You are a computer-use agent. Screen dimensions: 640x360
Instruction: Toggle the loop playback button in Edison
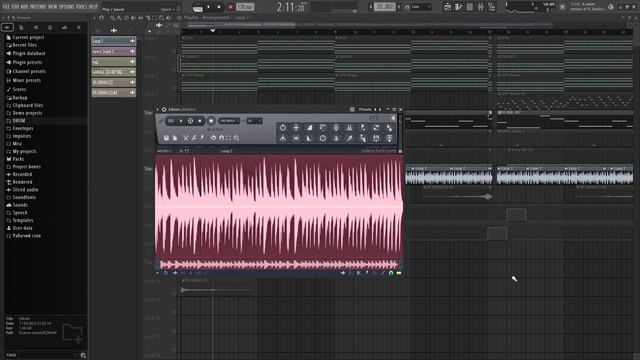click(x=171, y=121)
